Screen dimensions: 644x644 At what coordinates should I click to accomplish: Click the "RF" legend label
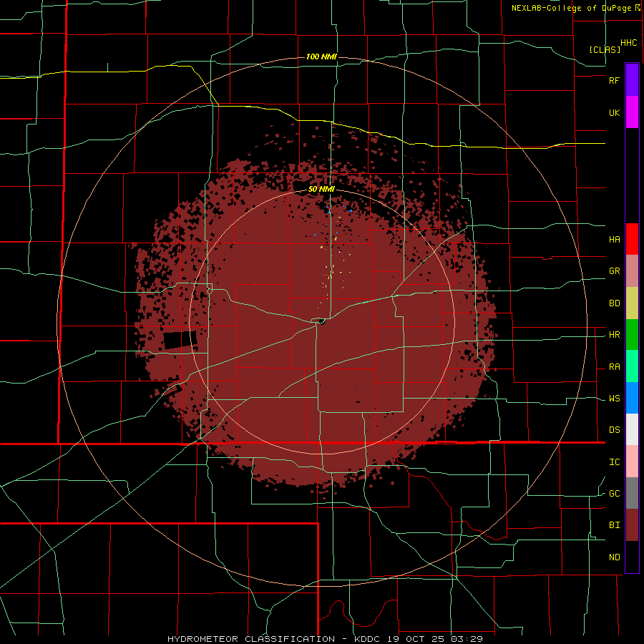pyautogui.click(x=614, y=80)
